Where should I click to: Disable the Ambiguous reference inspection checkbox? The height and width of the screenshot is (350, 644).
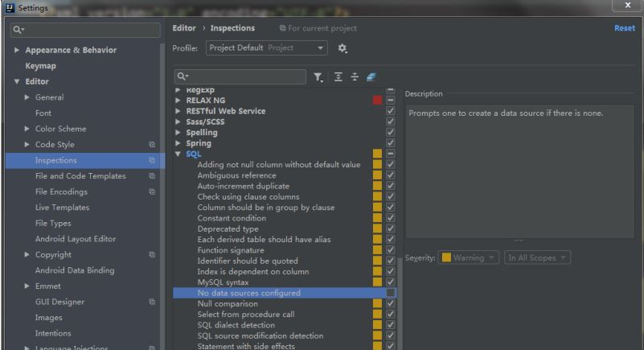click(x=390, y=175)
